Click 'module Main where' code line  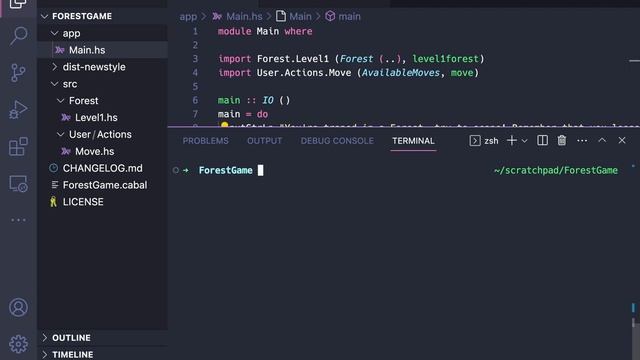coord(265,31)
